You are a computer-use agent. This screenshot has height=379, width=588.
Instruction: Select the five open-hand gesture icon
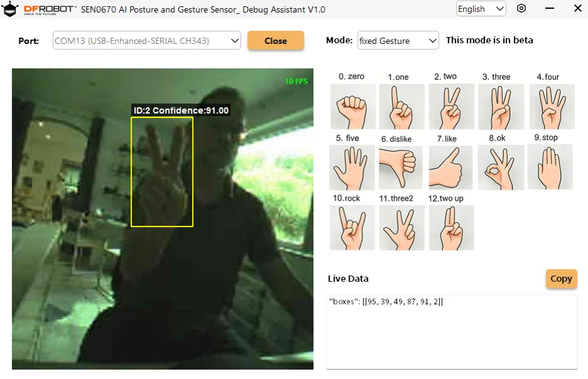pyautogui.click(x=352, y=168)
